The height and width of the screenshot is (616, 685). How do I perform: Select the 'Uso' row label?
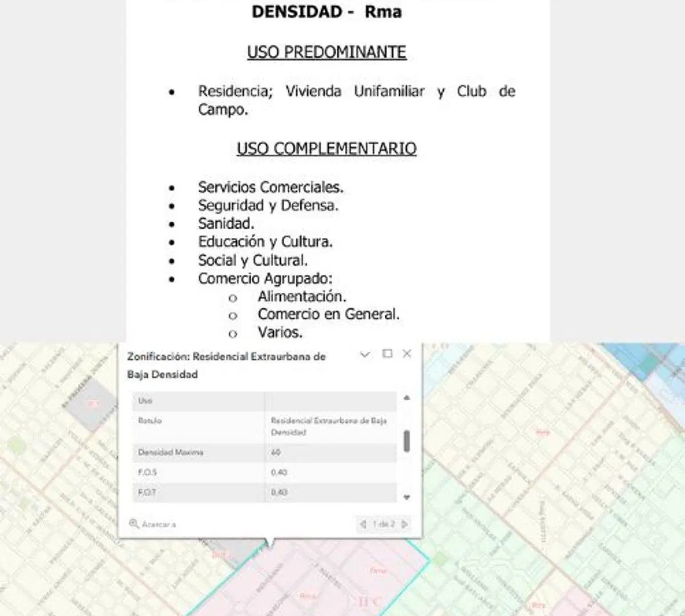coord(145,400)
